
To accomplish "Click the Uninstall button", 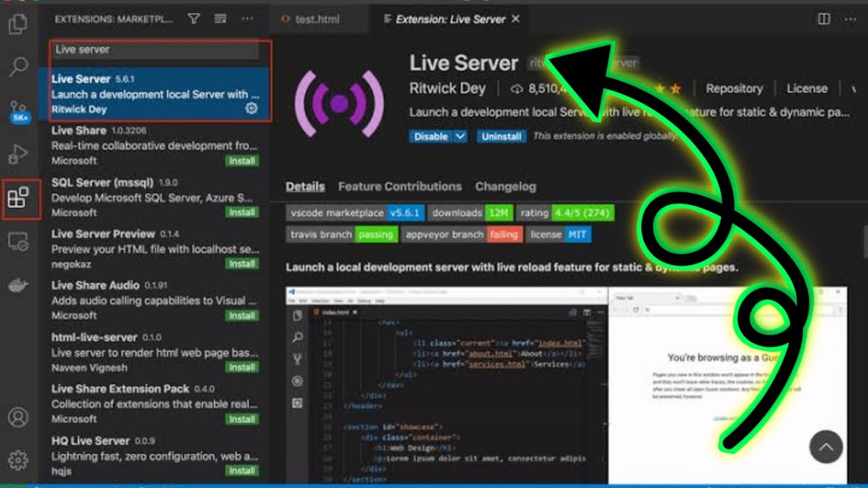I will [501, 136].
